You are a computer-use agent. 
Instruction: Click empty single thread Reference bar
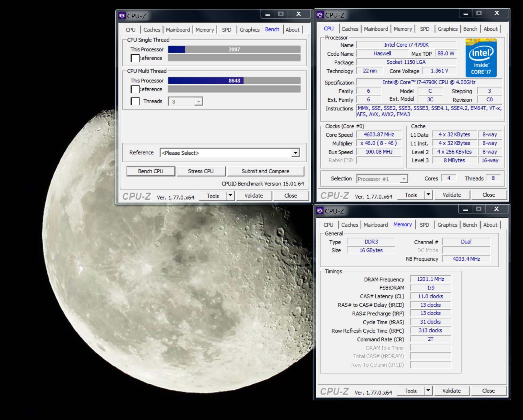(234, 58)
